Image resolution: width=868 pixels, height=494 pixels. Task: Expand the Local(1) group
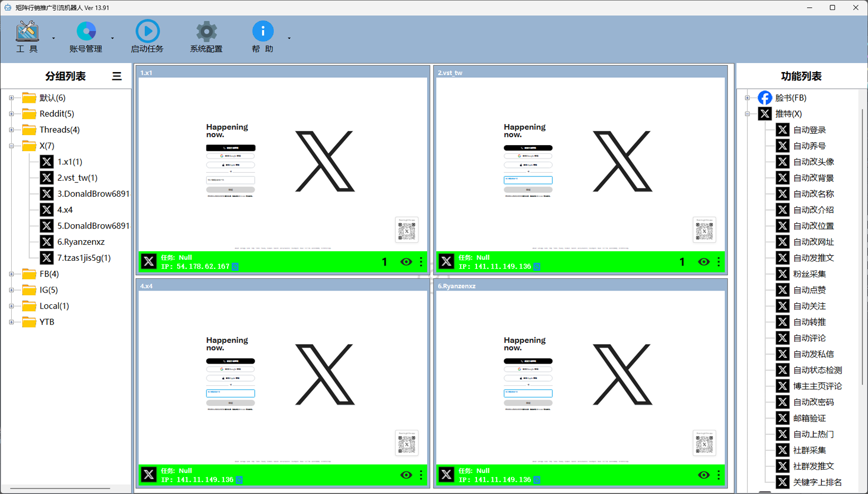pyautogui.click(x=11, y=306)
